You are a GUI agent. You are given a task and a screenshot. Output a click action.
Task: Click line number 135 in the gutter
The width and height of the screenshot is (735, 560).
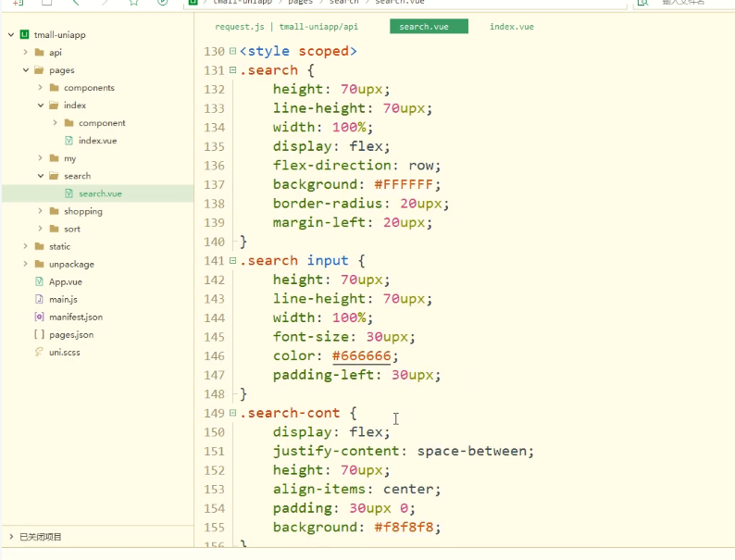tap(214, 146)
